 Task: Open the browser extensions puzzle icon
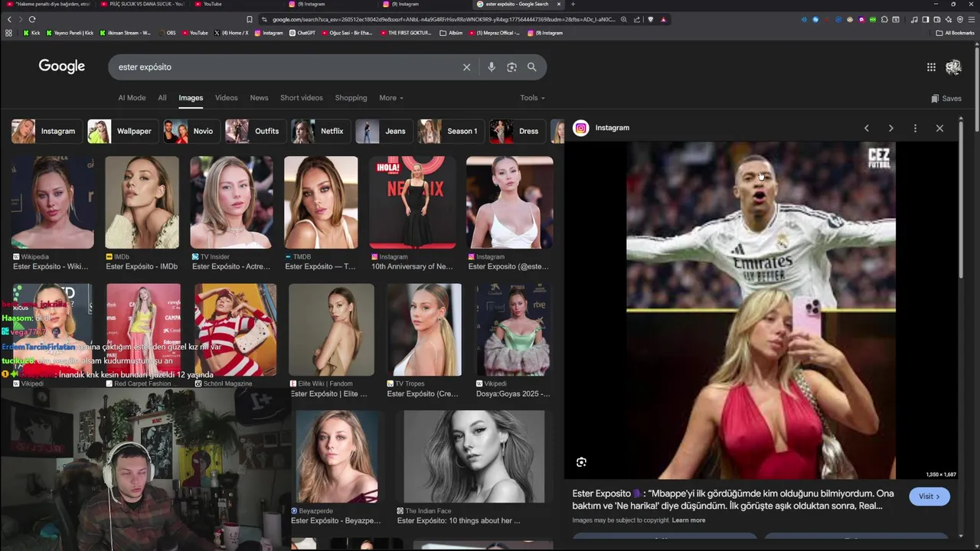coord(885,19)
